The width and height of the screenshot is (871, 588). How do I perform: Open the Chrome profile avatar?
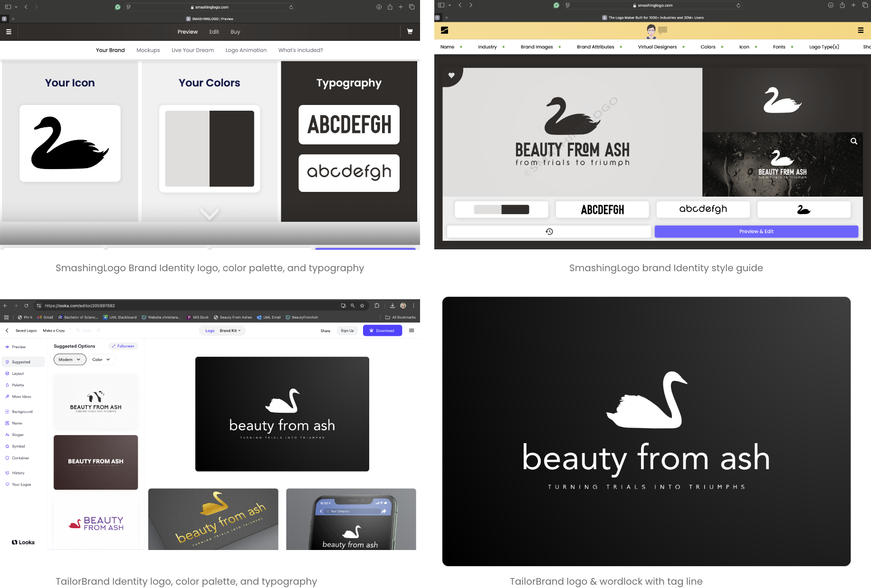[403, 306]
